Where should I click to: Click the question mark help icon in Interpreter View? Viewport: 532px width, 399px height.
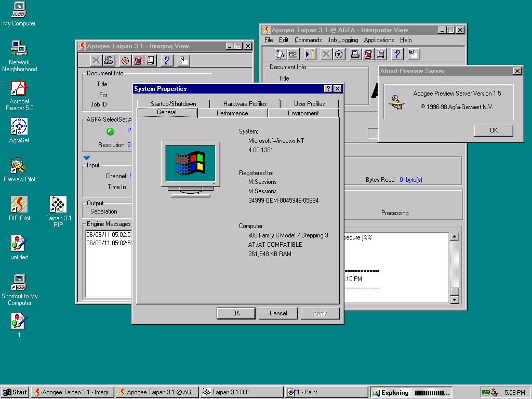coord(397,54)
